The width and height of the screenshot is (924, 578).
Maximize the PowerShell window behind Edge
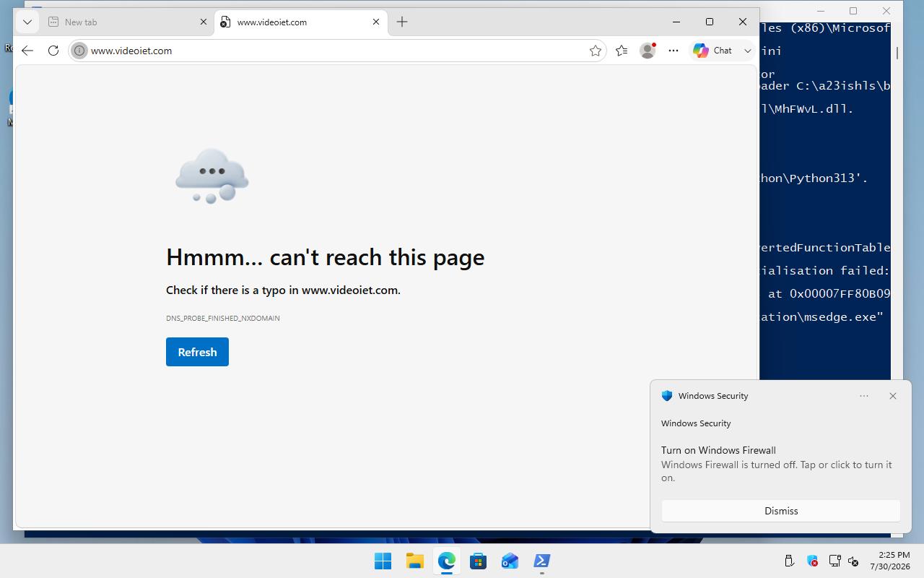pos(853,11)
